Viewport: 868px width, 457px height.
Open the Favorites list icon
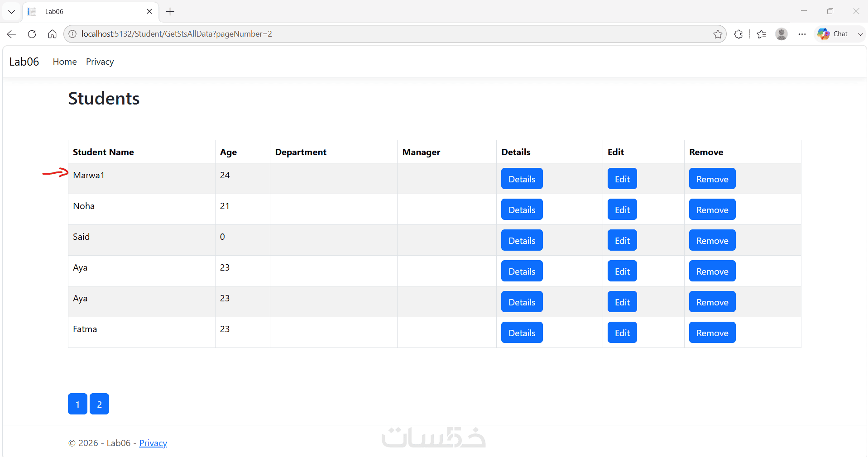762,34
